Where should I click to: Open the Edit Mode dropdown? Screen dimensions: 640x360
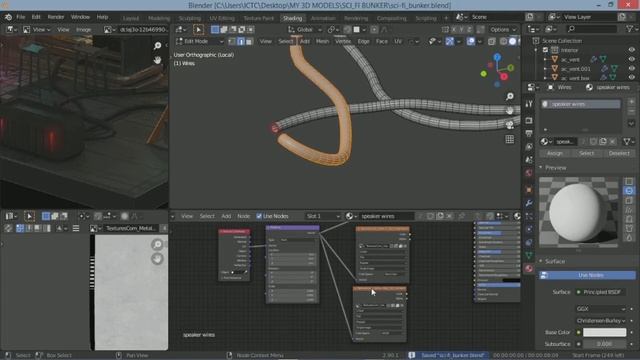pyautogui.click(x=200, y=41)
